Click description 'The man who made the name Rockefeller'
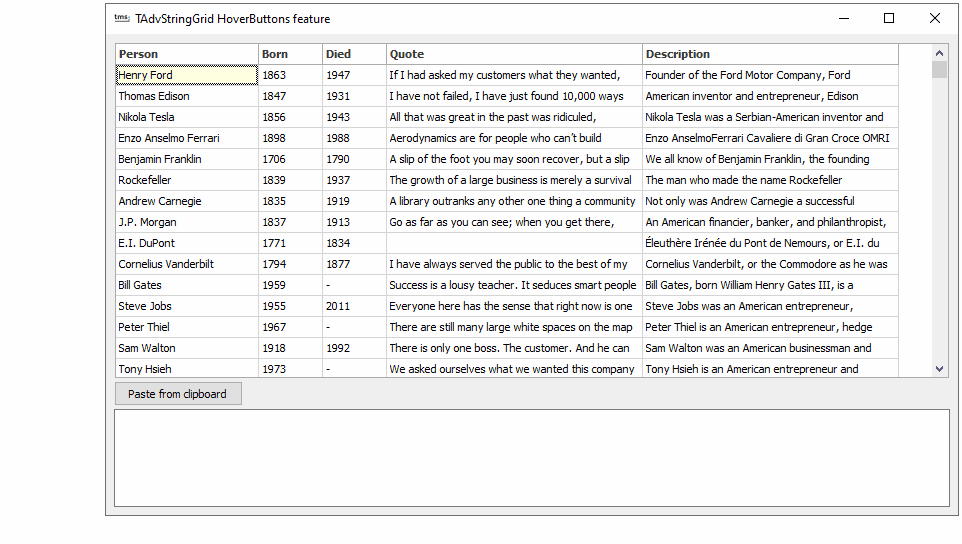962x544 pixels. pyautogui.click(x=770, y=180)
